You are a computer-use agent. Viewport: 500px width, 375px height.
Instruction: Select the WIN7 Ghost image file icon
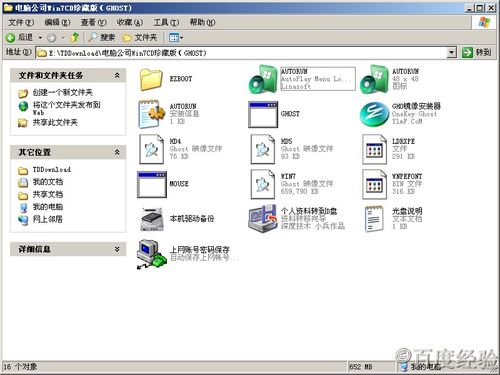click(x=263, y=184)
